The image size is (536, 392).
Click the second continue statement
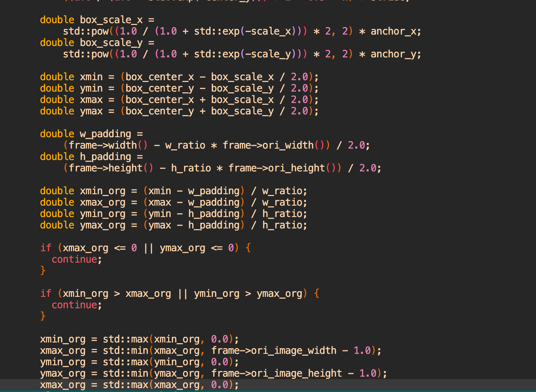pos(74,305)
